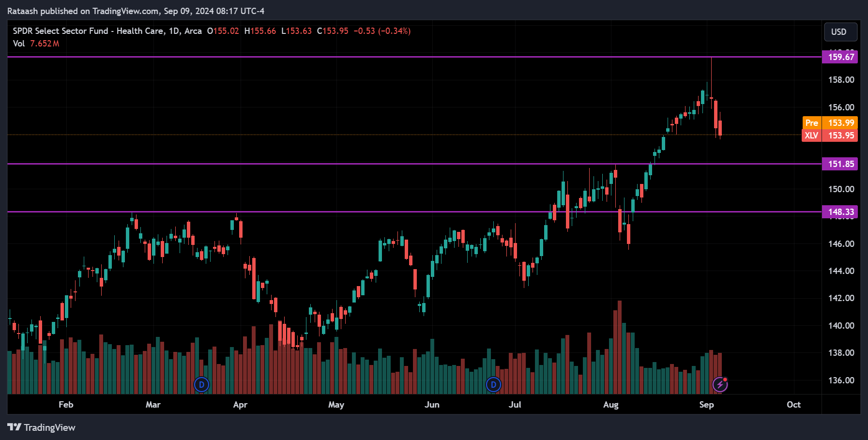Click the open value O155.02
This screenshot has width=868, height=440.
click(x=223, y=31)
